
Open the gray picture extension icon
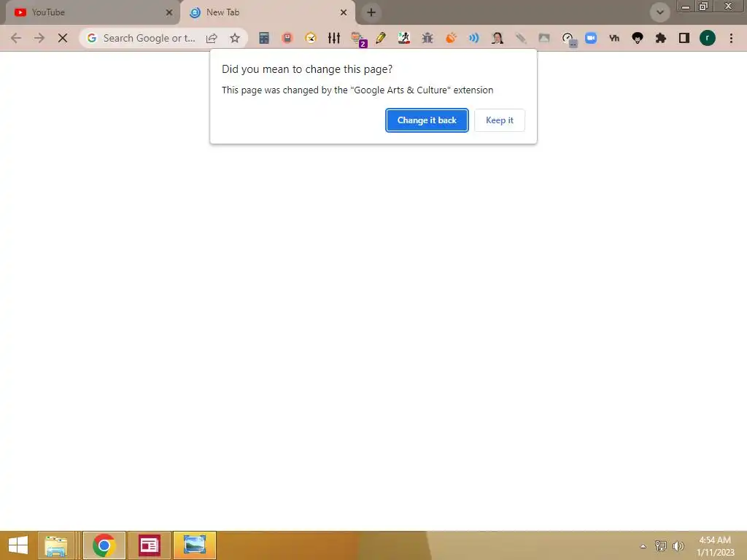(544, 38)
